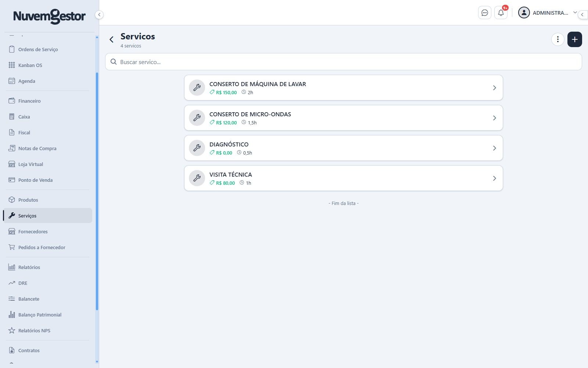The height and width of the screenshot is (368, 588).
Task: Click the DRE trend line icon
Action: [x=12, y=283]
